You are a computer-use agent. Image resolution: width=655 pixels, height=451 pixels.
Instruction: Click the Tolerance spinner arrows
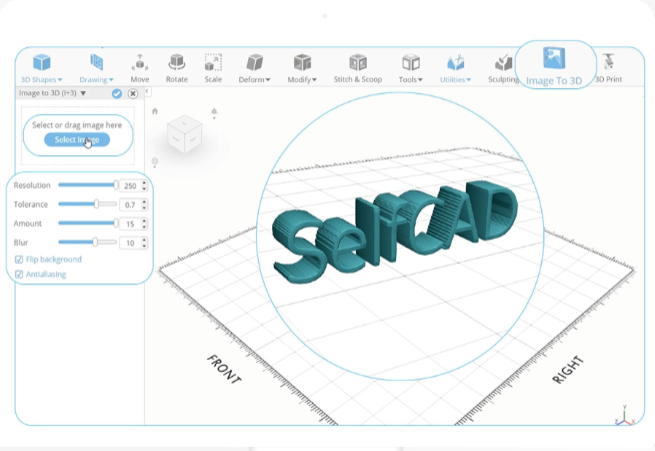(x=144, y=205)
